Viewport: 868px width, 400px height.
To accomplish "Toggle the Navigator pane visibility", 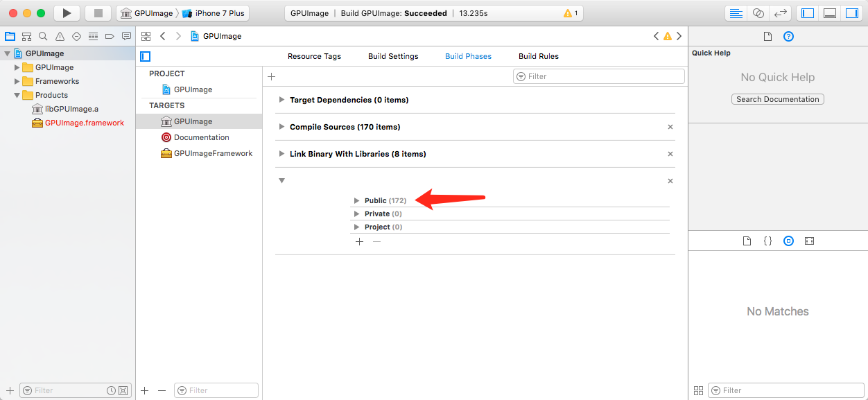I will pyautogui.click(x=807, y=13).
